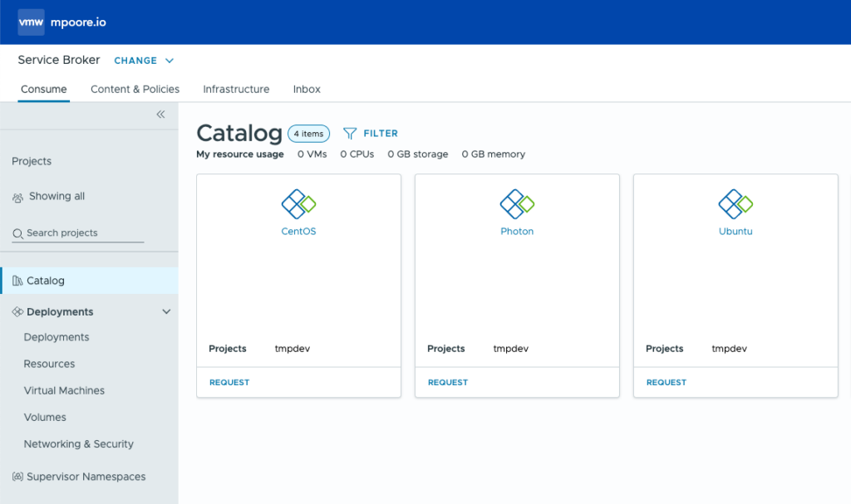Open the FILTER funnel icon
Viewport: 851px width, 504px height.
[x=349, y=133]
